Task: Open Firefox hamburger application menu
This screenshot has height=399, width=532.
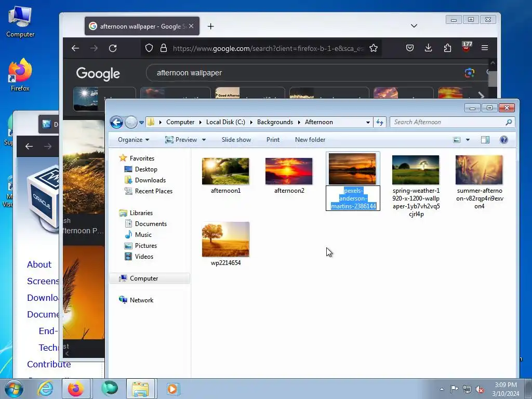Action: tap(485, 48)
